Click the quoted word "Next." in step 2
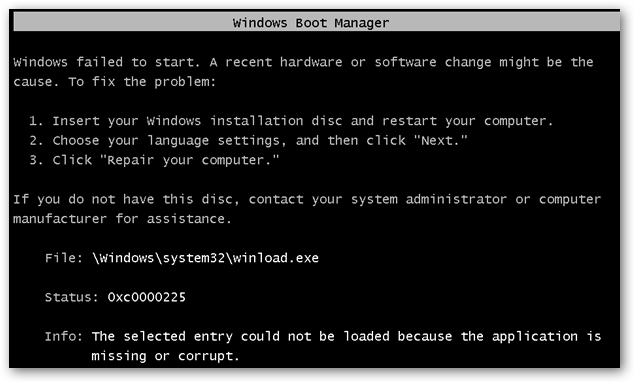634x382 pixels. (440, 140)
